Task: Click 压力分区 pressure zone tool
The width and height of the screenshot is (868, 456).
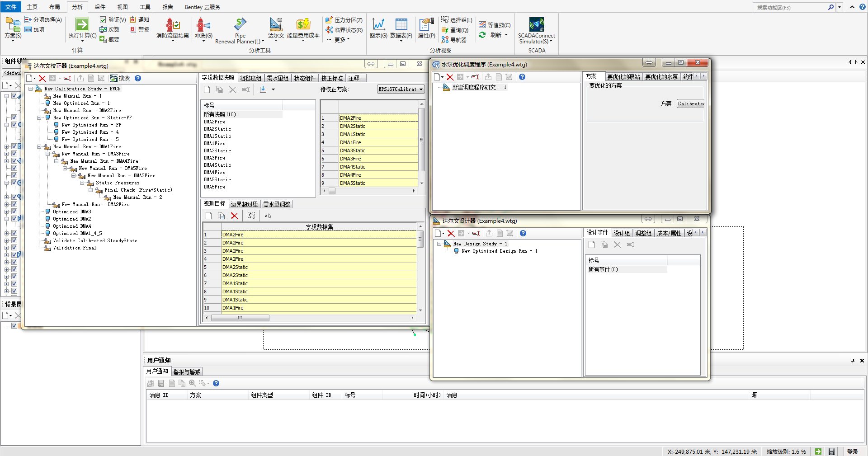Action: [344, 20]
